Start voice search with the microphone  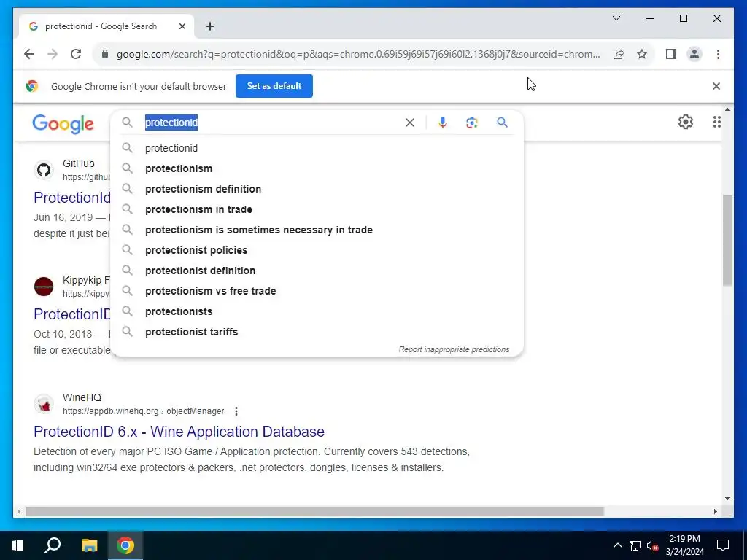coord(443,122)
